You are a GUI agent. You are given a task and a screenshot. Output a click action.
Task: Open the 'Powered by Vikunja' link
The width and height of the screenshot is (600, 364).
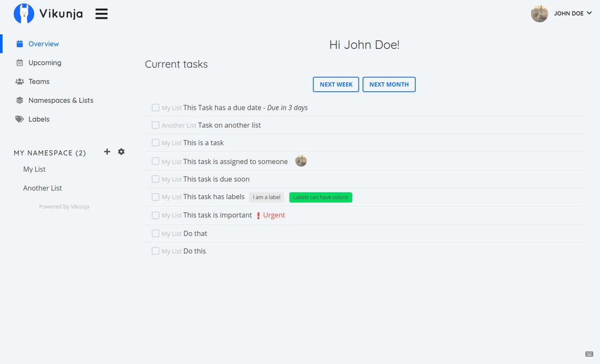64,206
